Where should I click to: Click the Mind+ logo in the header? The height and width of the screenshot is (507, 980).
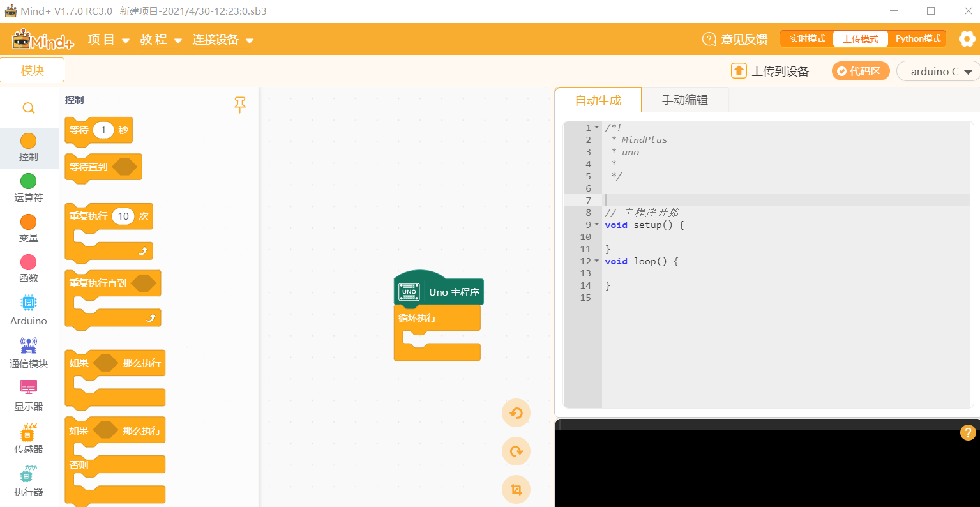[43, 40]
